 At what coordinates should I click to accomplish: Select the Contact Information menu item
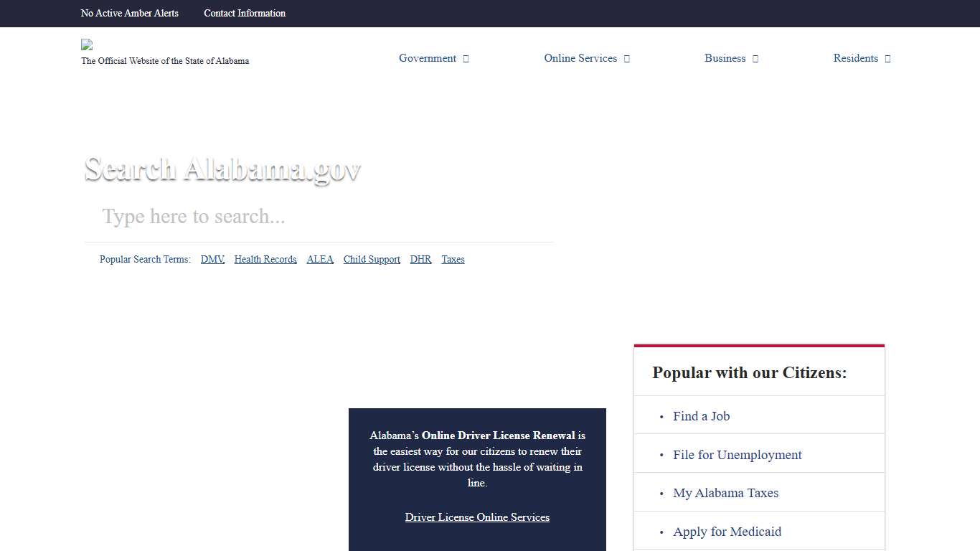click(x=244, y=13)
